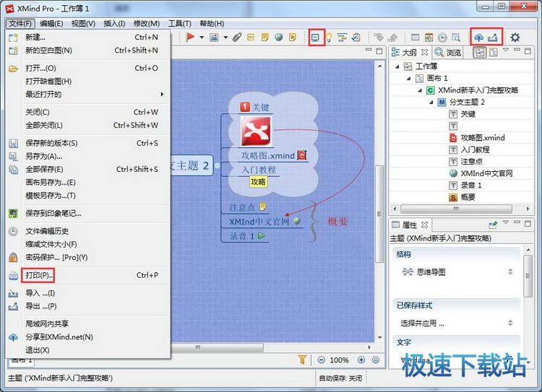Open the 编辑(E) menu

pos(51,24)
